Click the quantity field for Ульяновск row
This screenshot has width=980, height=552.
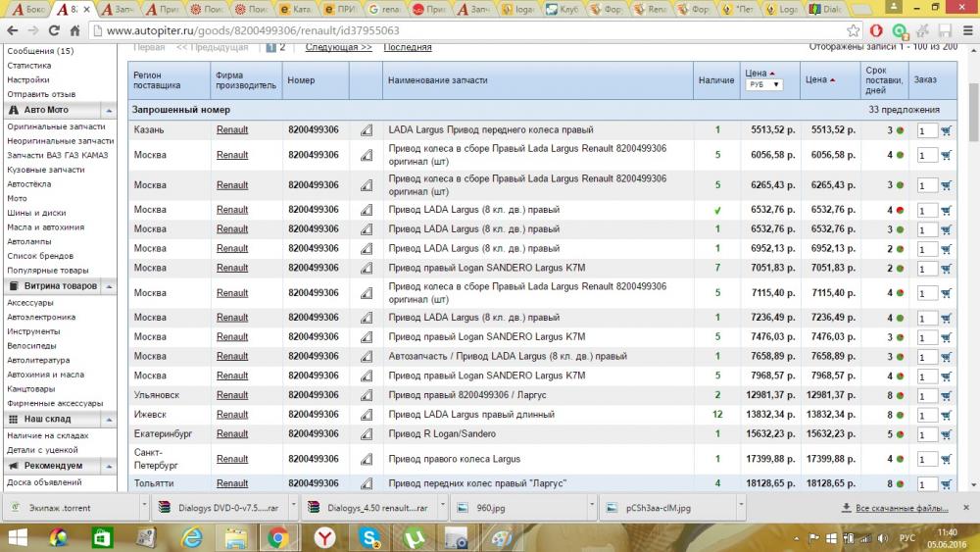coord(926,396)
